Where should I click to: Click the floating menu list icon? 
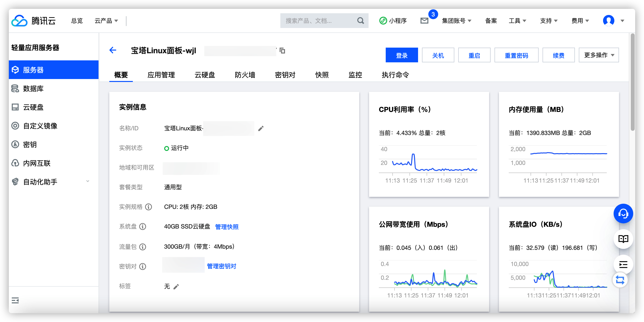623,264
